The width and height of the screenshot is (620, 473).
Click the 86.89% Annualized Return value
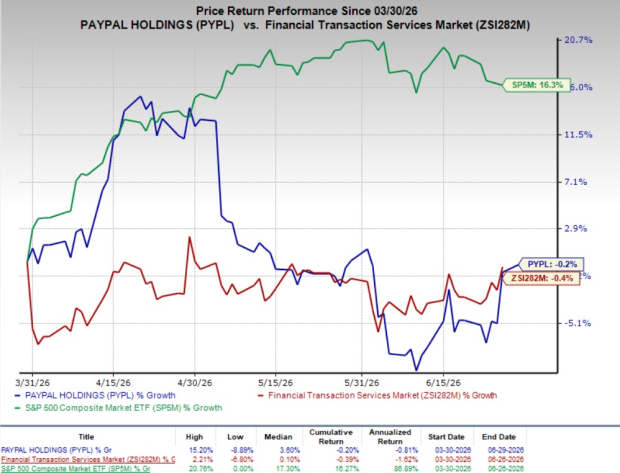[x=406, y=469]
